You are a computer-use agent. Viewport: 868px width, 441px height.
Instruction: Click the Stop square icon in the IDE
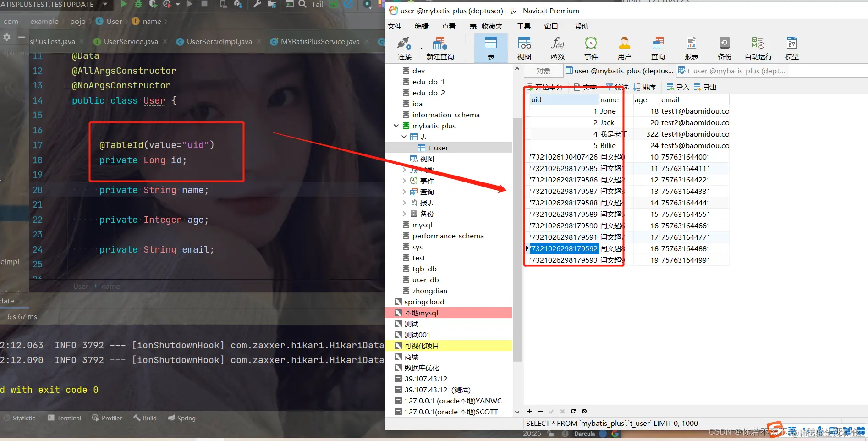204,4
